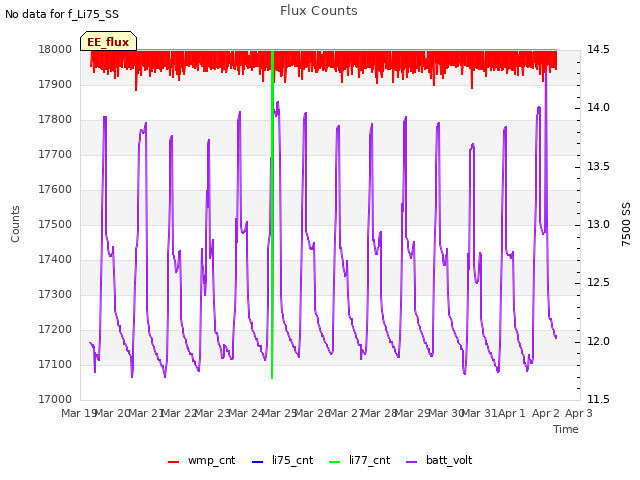Click the 14.5 right-axis tick label
640x480 pixels.
click(598, 49)
